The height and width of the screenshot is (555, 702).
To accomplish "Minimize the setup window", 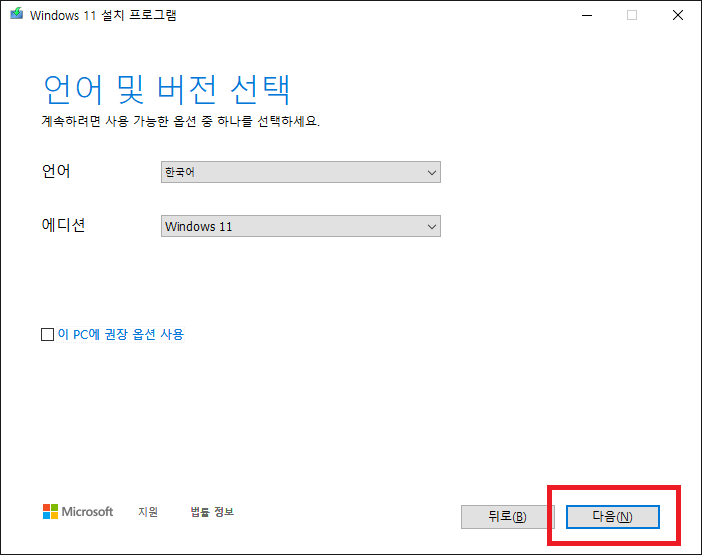I will [587, 15].
